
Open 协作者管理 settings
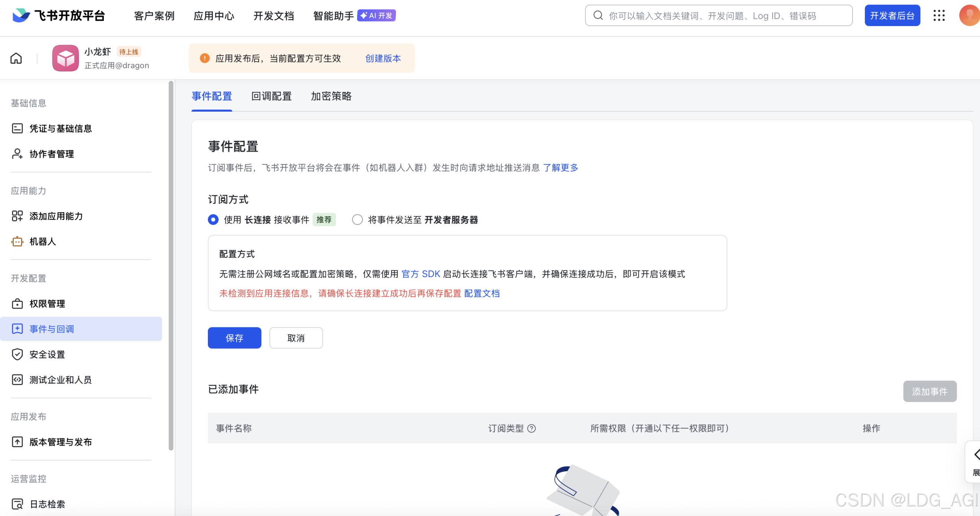52,154
